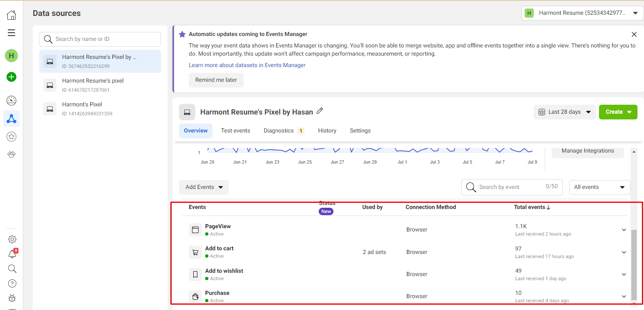Select the Data sources triangle icon
Image resolution: width=644 pixels, height=310 pixels.
point(11,119)
